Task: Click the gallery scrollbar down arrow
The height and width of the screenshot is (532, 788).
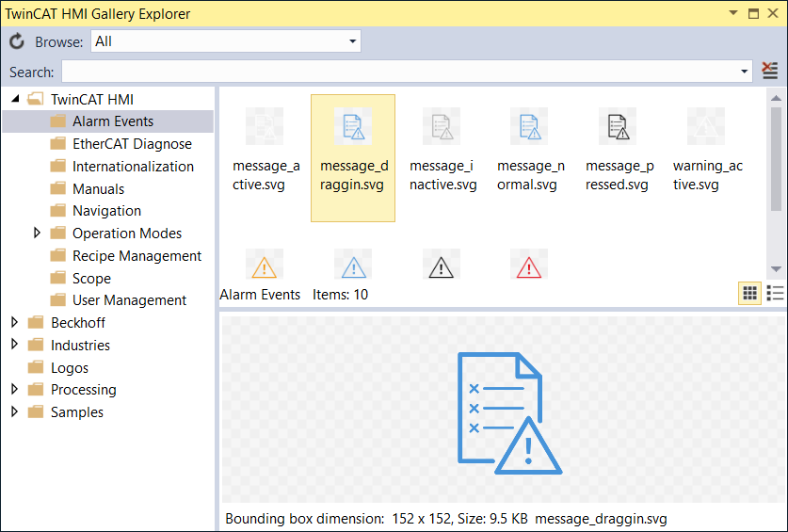Action: (x=776, y=269)
